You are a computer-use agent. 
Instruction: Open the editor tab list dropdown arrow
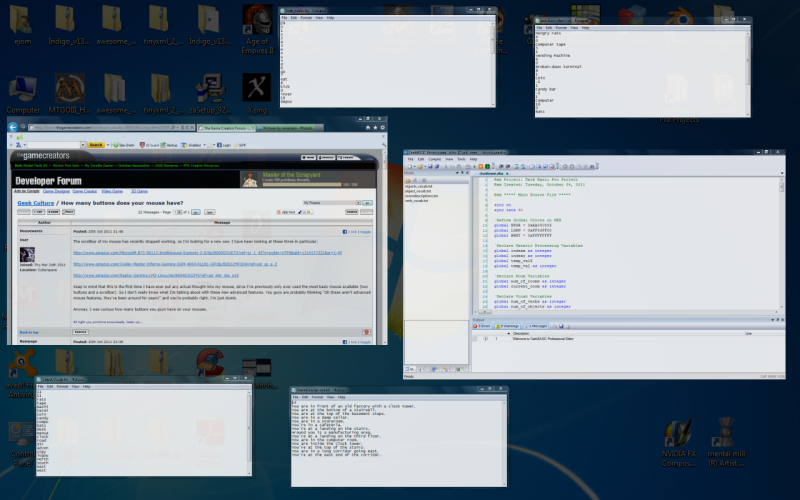click(x=782, y=173)
